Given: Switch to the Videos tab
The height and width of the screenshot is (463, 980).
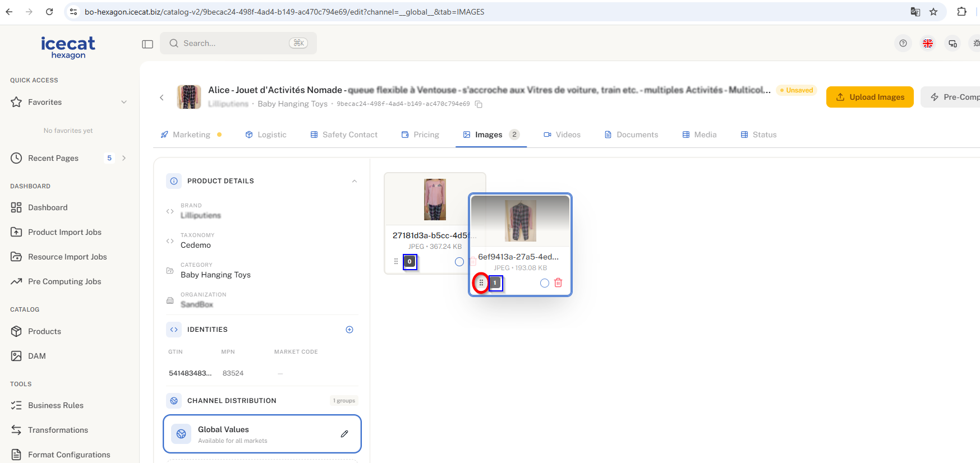Looking at the screenshot, I should click(562, 135).
